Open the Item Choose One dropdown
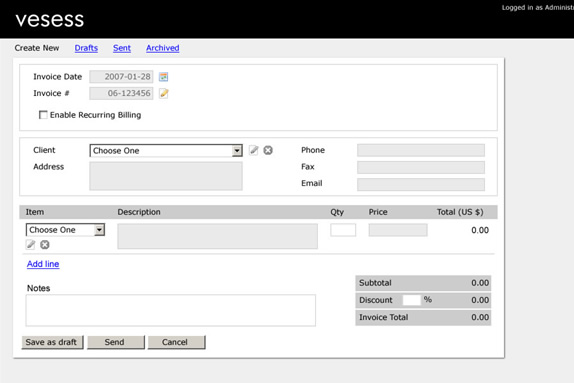 (x=66, y=230)
